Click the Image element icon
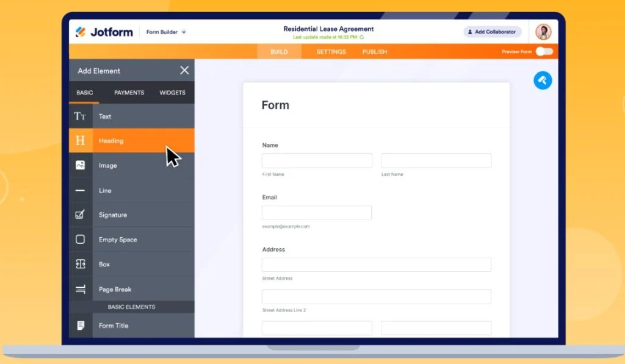The width and height of the screenshot is (625, 364). (x=80, y=165)
